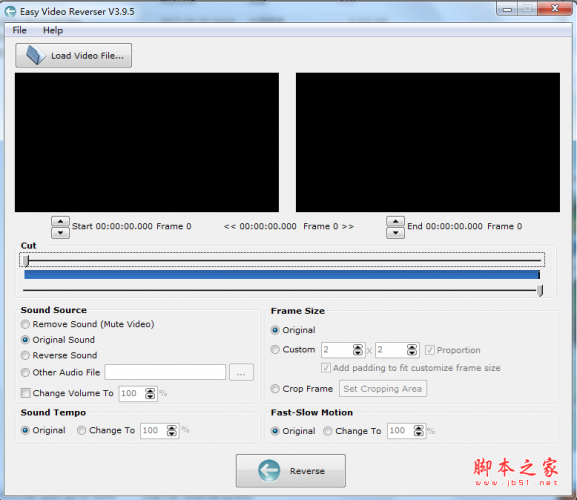Image resolution: width=577 pixels, height=500 pixels.
Task: Select Original Sound radio button
Action: point(25,340)
